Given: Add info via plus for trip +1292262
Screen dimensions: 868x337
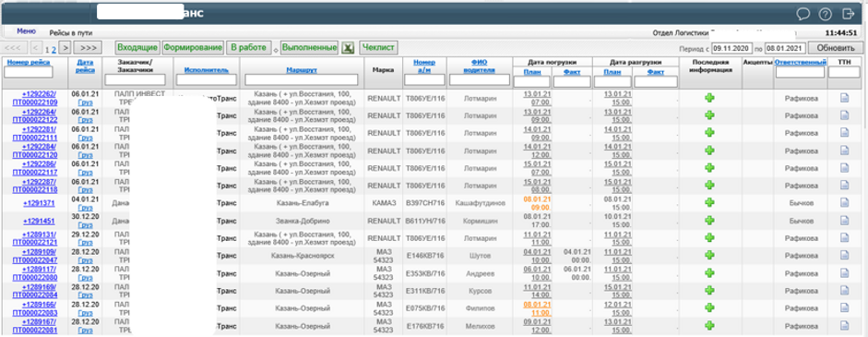Looking at the screenshot, I should click(709, 98).
